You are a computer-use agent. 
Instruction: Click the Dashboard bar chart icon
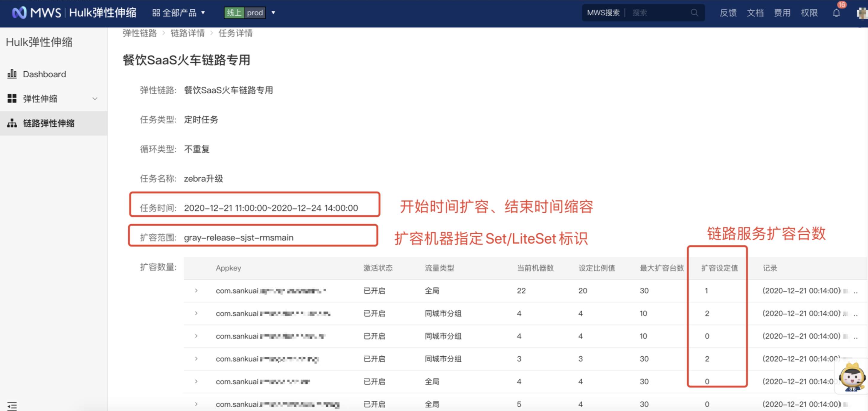[12, 74]
